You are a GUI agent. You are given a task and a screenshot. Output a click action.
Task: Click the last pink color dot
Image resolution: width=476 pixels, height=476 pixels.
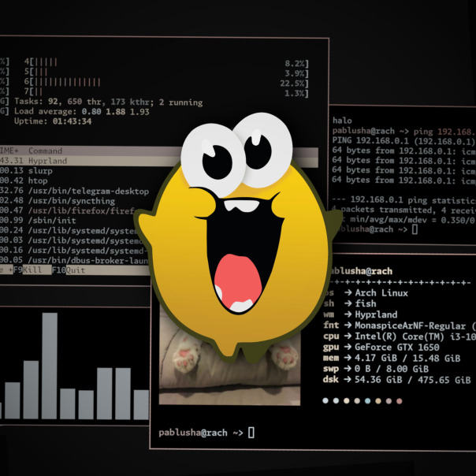point(400,400)
